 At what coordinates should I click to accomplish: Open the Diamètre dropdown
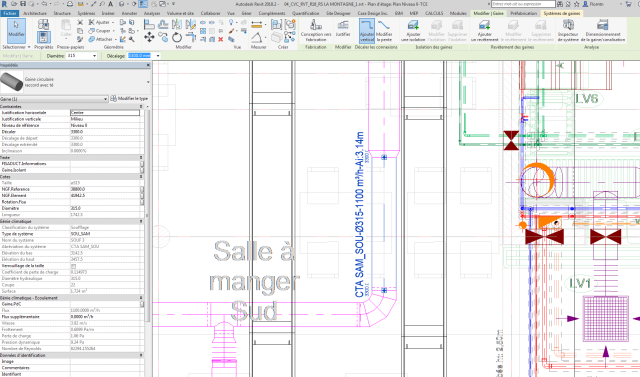(94, 56)
